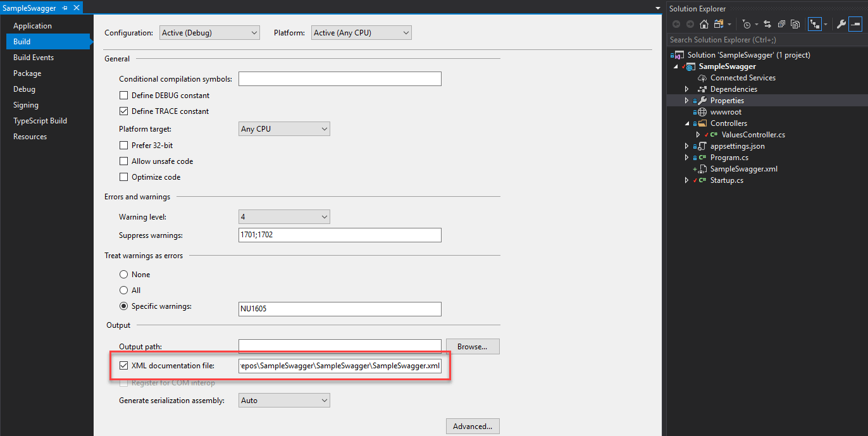Click Sync with Active Document icon
Viewport: 868px width, 436px height.
click(767, 24)
